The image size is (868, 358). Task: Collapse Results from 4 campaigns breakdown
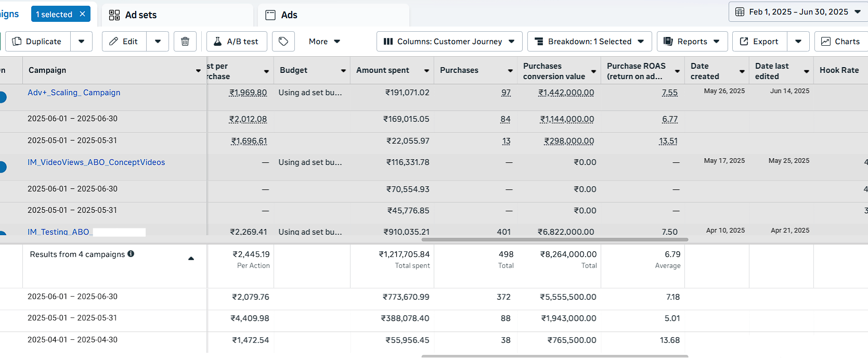(191, 258)
